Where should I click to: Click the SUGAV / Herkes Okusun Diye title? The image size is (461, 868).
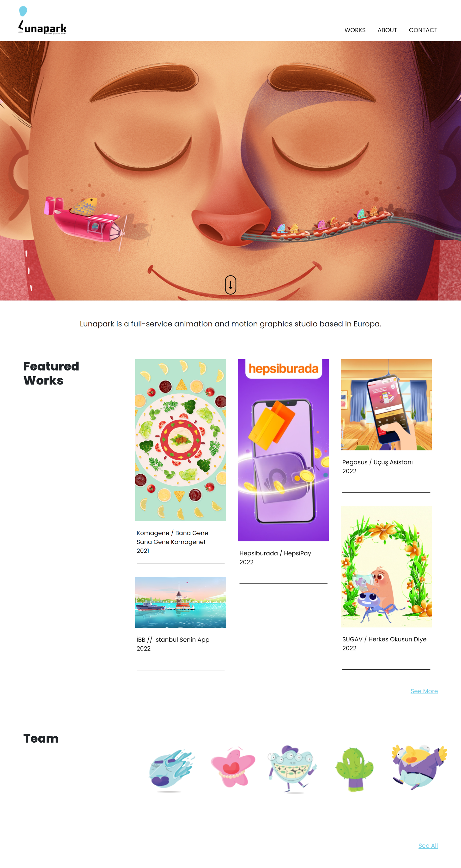pyautogui.click(x=384, y=639)
